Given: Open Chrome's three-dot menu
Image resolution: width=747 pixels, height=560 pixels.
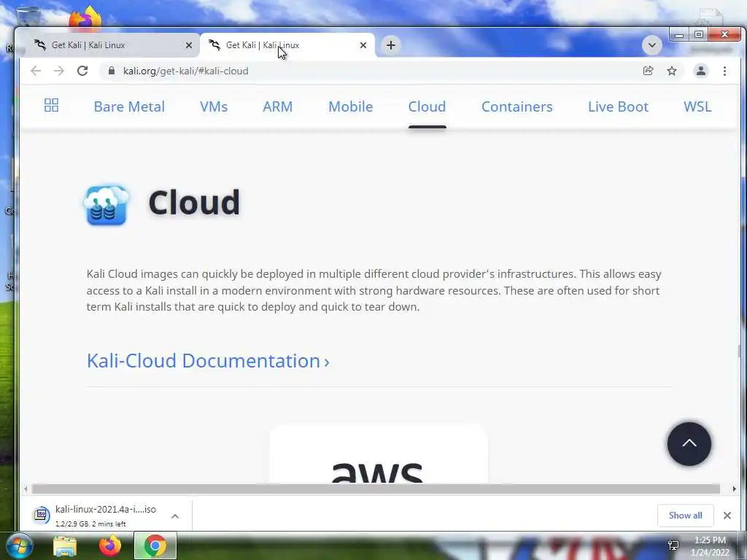Looking at the screenshot, I should pyautogui.click(x=724, y=71).
